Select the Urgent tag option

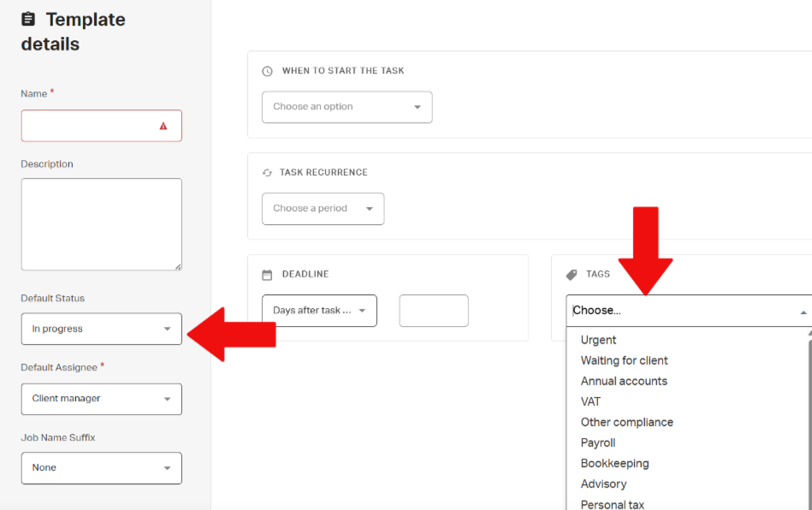tap(598, 340)
